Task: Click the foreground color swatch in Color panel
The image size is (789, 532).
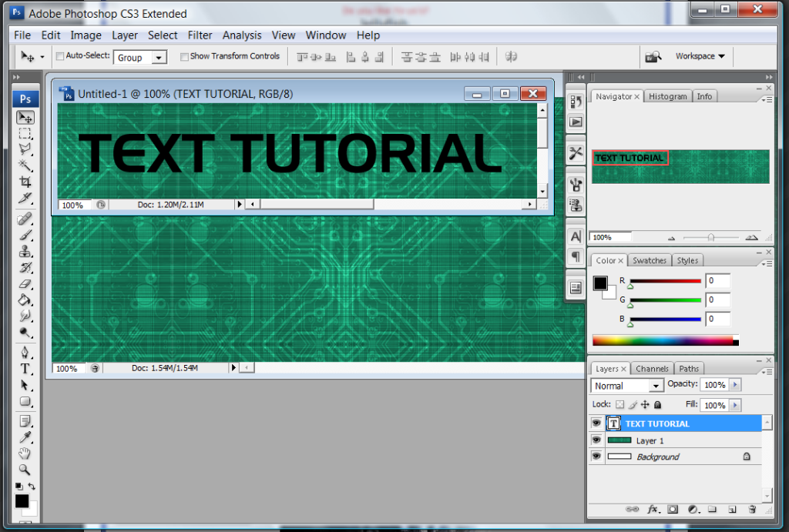Action: pos(599,283)
